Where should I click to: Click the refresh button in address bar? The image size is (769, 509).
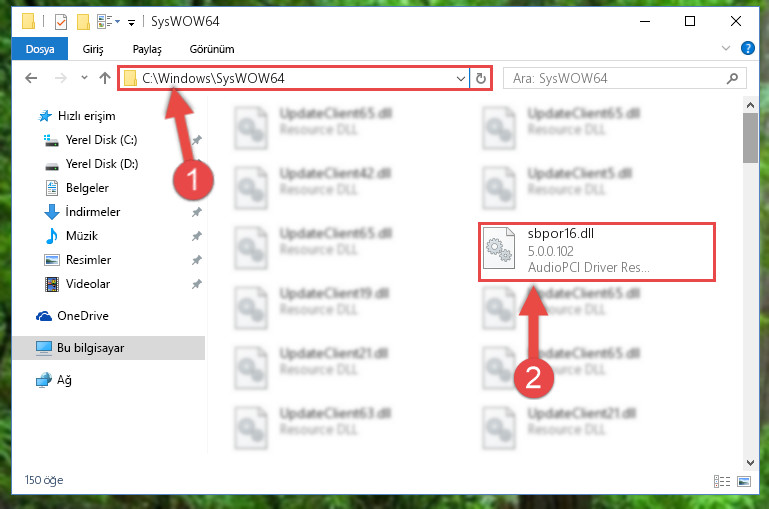click(x=481, y=78)
